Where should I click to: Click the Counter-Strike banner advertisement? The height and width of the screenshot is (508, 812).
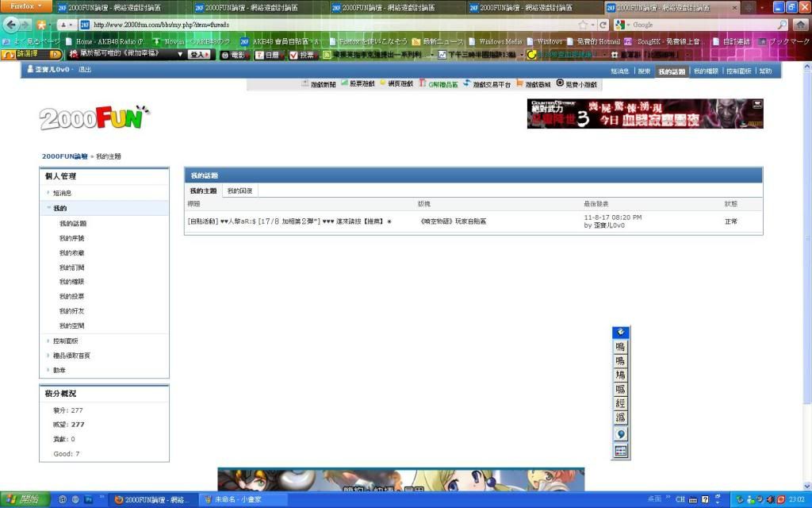[645, 114]
